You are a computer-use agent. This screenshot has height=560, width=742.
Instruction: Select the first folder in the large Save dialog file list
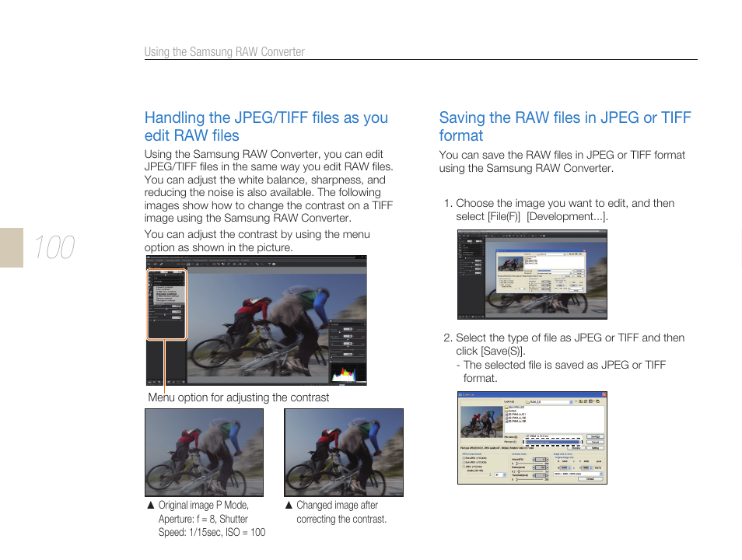point(515,407)
